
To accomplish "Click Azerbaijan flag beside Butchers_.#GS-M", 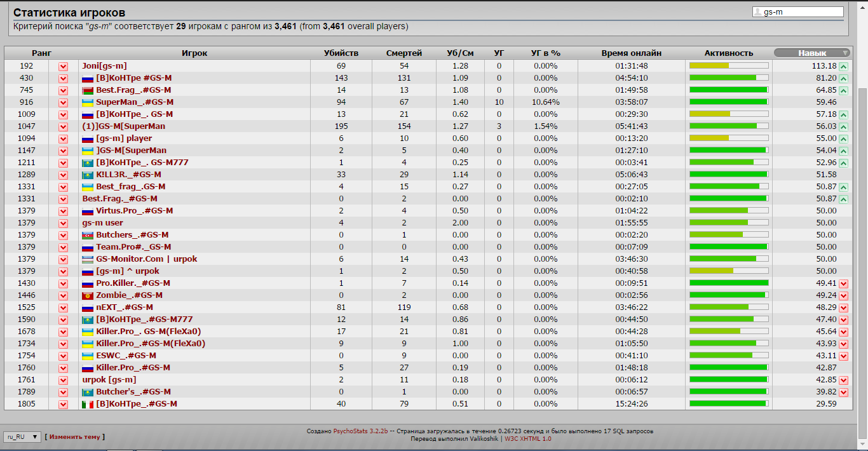I will coord(88,235).
